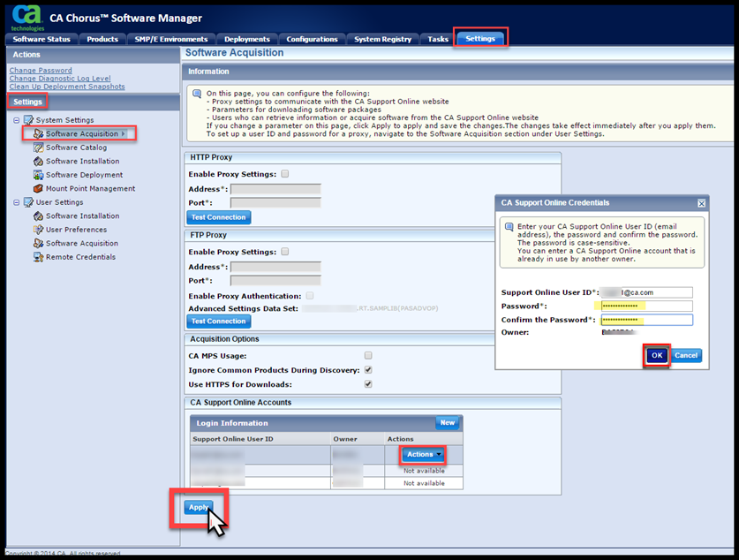
Task: Switch to the Tasks tab
Action: coord(438,39)
